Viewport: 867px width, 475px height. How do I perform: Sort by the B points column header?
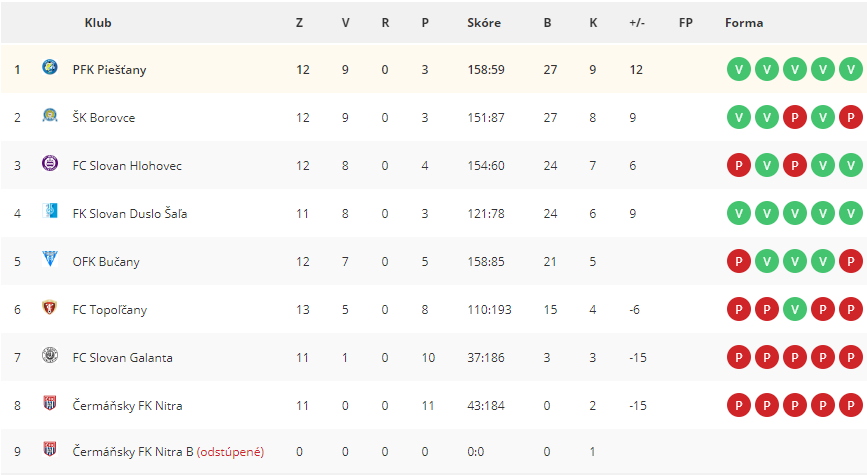click(x=547, y=23)
